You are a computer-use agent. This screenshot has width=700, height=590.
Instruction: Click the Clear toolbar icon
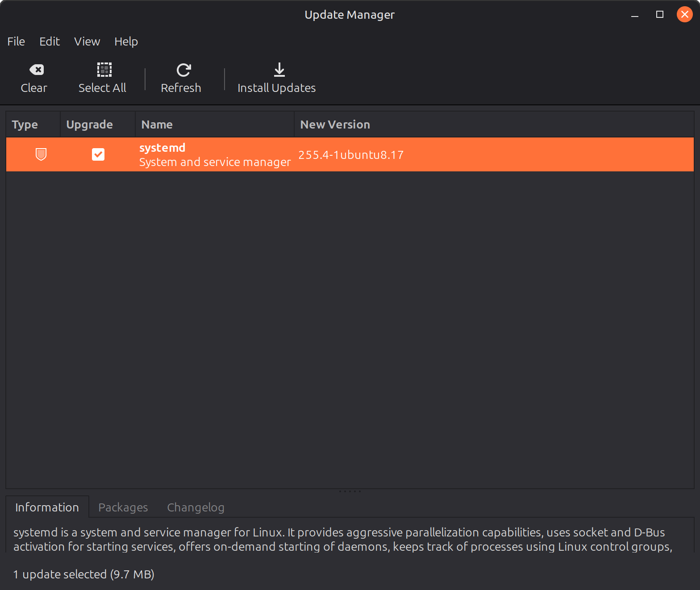pyautogui.click(x=36, y=70)
